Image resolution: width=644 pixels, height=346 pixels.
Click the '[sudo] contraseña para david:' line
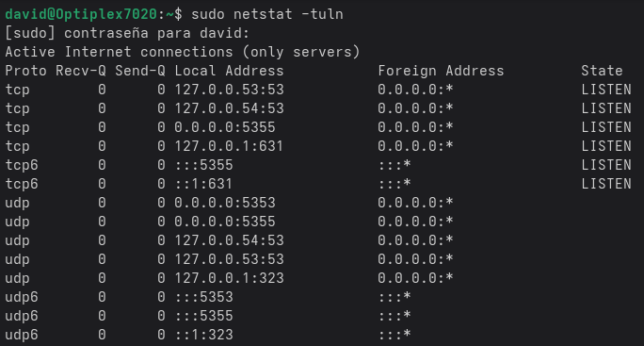[x=127, y=33]
